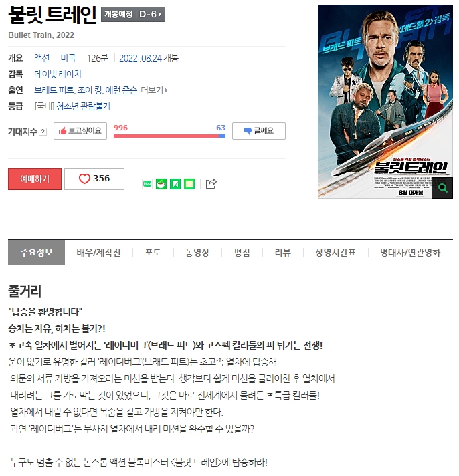
Task: Open director 데이빗 레이치 link
Action: point(58,74)
